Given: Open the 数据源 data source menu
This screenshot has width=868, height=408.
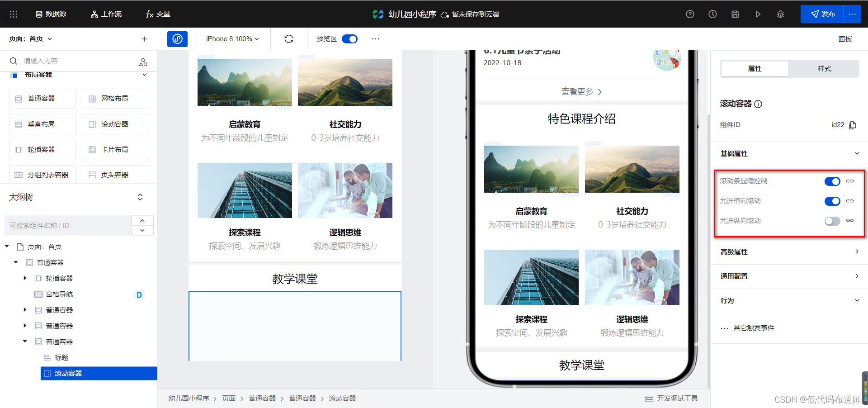Looking at the screenshot, I should coord(51,14).
